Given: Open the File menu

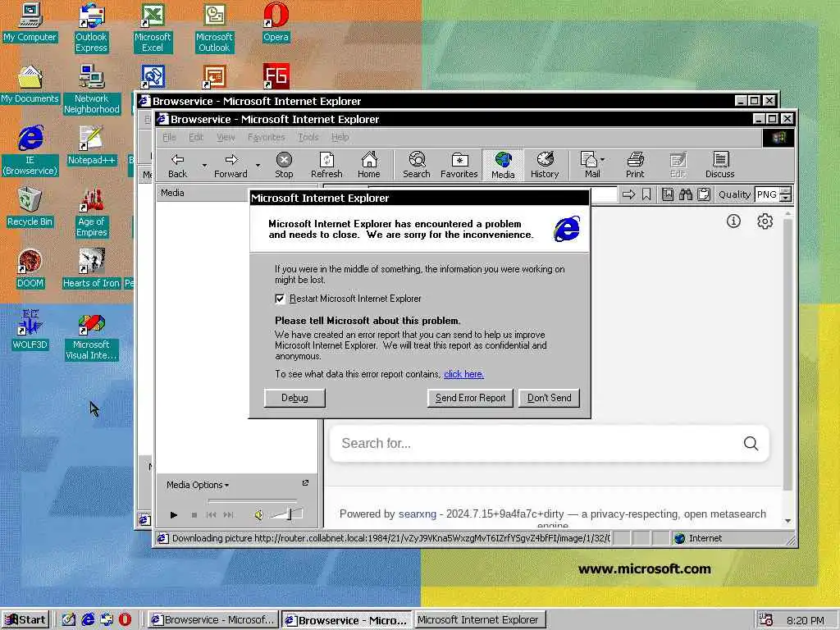Looking at the screenshot, I should click(x=169, y=137).
